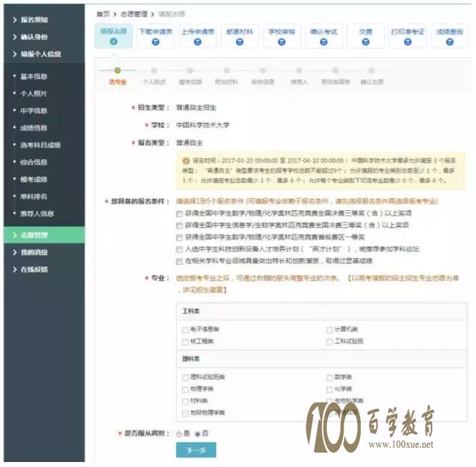This screenshot has height=467, width=476.
Task: Check 突出特长和创新潜质 condition
Action: click(179, 262)
